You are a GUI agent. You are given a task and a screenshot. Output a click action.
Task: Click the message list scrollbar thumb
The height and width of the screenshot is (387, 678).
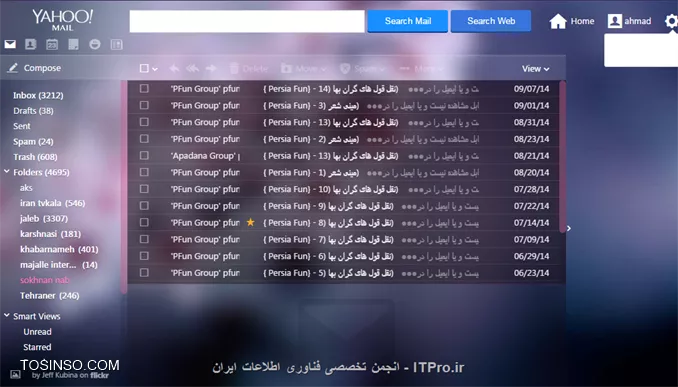[x=563, y=157]
